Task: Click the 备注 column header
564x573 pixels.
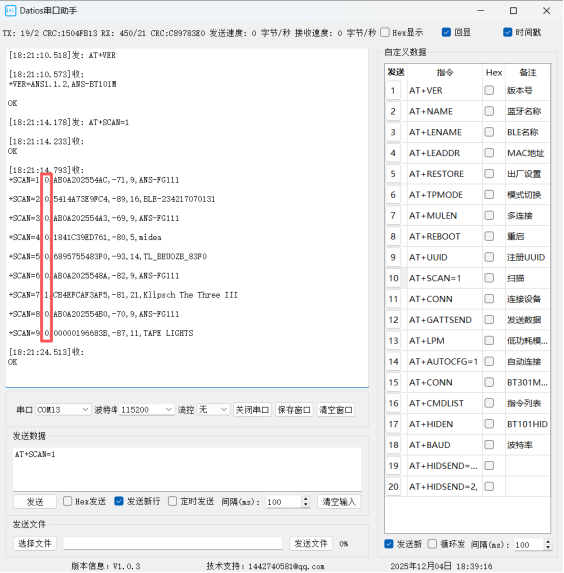Action: (x=527, y=72)
